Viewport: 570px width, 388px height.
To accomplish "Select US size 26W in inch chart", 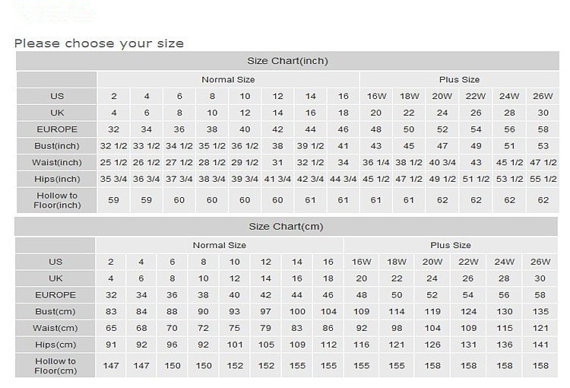I will point(543,96).
